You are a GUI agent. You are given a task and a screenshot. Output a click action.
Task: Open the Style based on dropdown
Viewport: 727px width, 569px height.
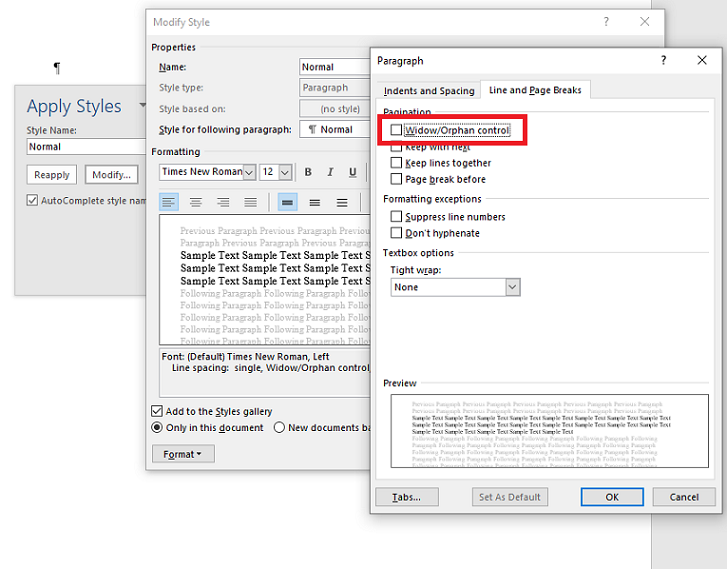[x=335, y=109]
